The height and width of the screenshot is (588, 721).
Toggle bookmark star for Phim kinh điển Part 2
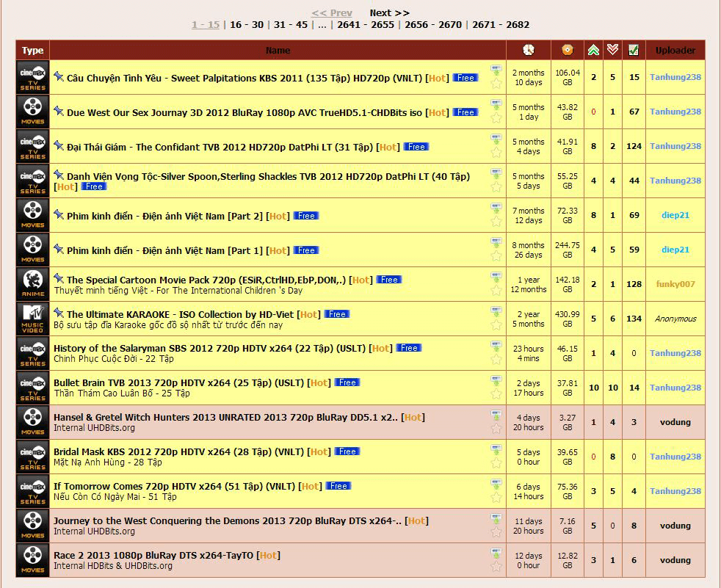click(496, 221)
